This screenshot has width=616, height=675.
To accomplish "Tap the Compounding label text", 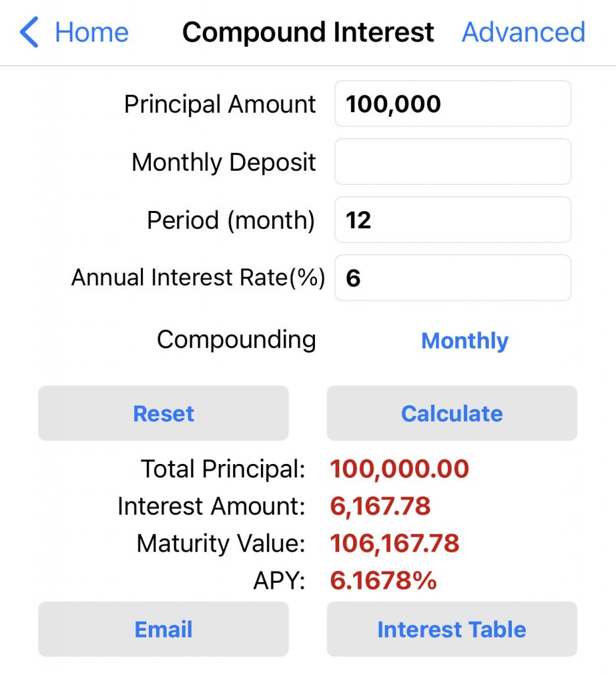I will [237, 340].
